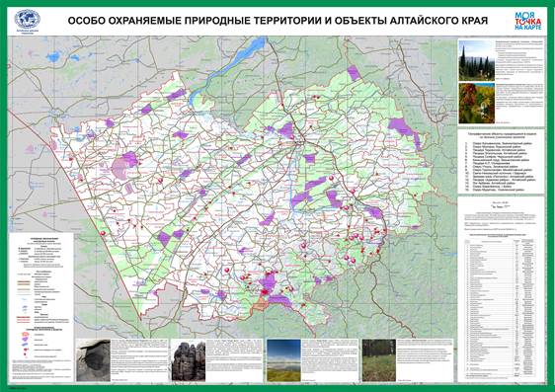The height and width of the screenshot is (392, 555).
Task: Click the red nature monument marker symbol in the legend
Action: [26, 350]
